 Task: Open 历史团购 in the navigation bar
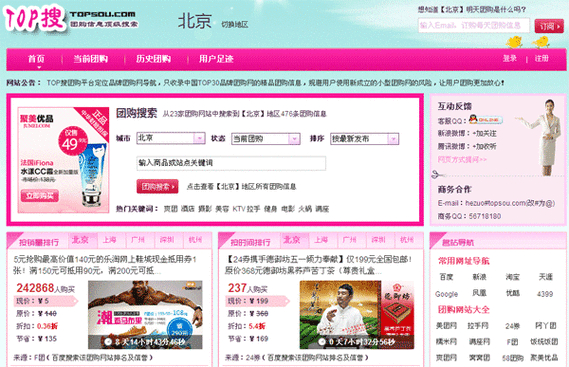point(153,59)
